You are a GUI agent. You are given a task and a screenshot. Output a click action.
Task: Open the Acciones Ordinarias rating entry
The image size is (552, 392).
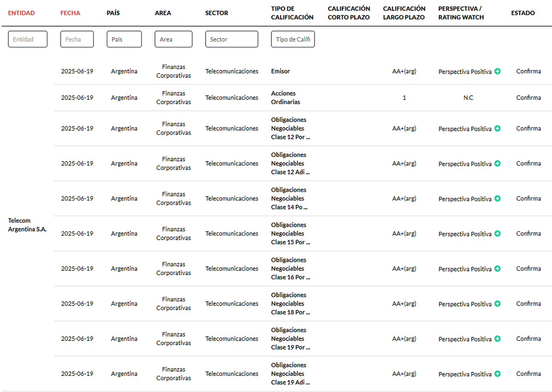click(x=283, y=98)
